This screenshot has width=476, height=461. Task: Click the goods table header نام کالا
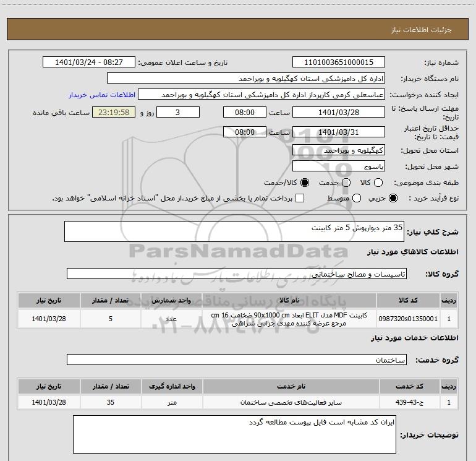pyautogui.click(x=289, y=301)
